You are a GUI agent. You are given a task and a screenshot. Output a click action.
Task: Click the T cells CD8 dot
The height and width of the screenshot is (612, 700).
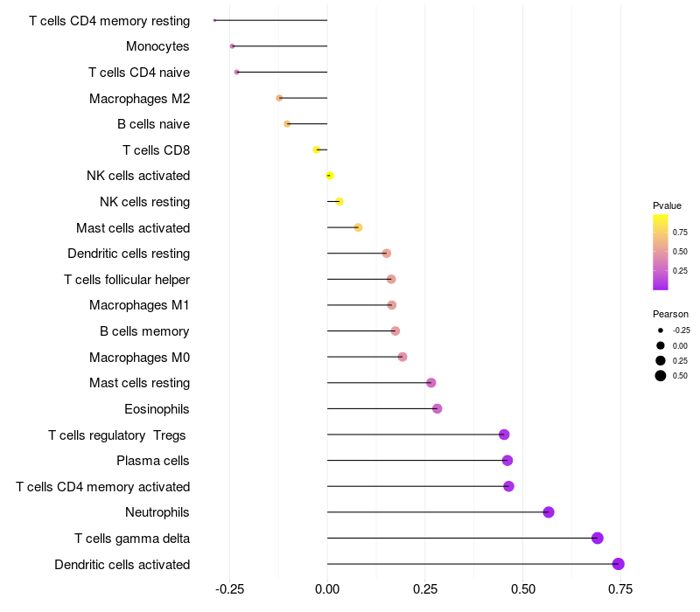[x=317, y=150]
